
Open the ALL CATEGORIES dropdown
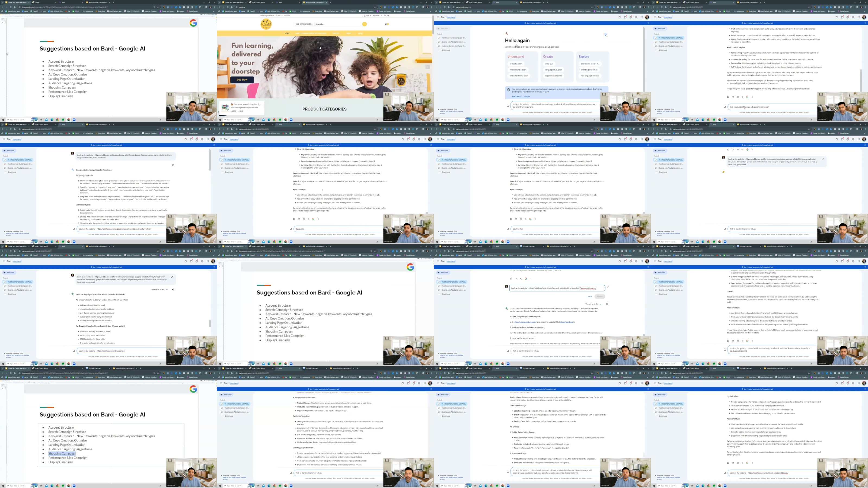tap(304, 24)
